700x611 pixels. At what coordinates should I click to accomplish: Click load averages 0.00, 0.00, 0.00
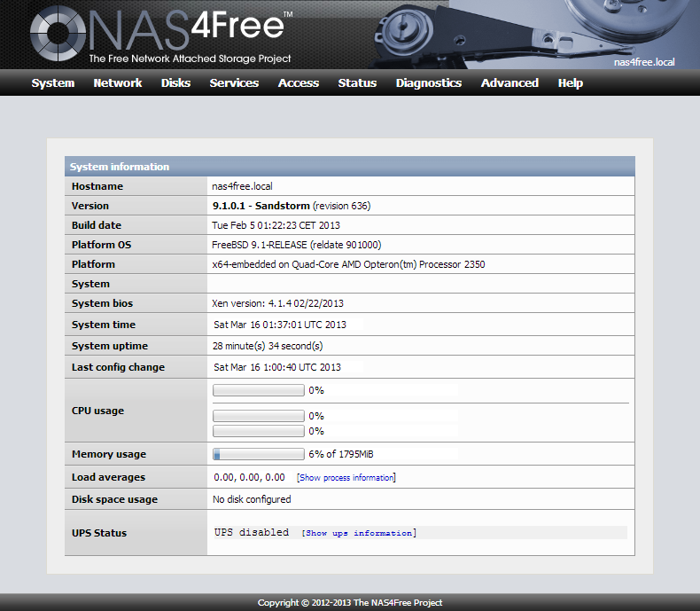point(249,477)
